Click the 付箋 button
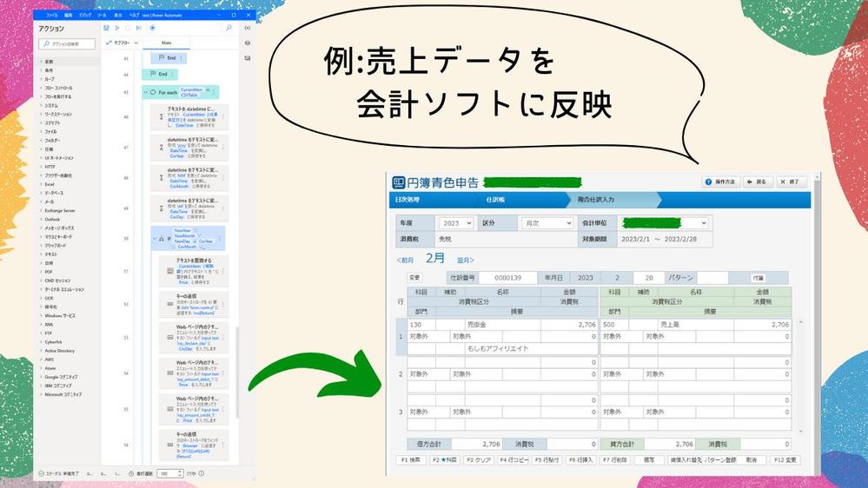This screenshot has height=488, width=868. 759,278
